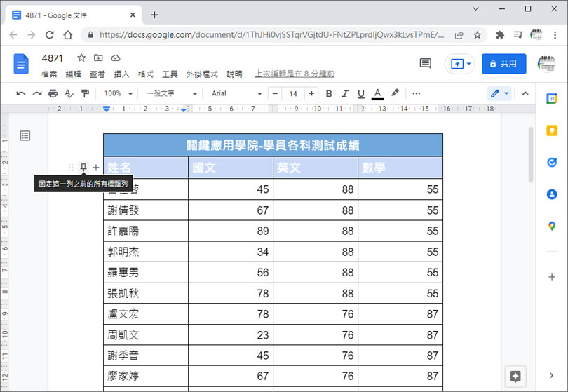Open Google Maps in side panel
This screenshot has height=392, width=568.
[x=552, y=226]
